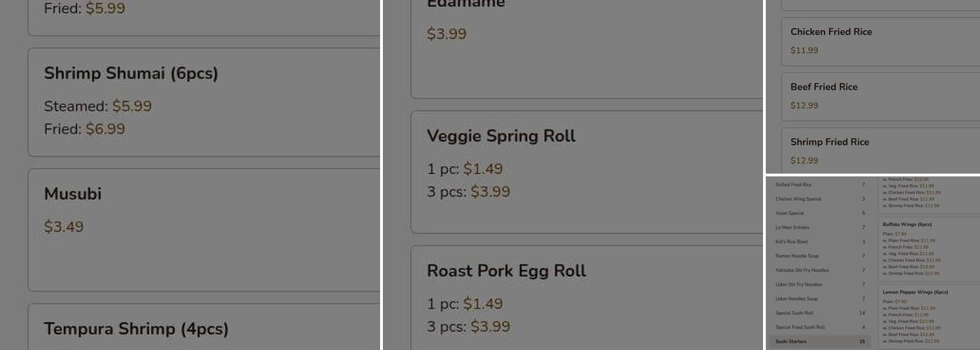Go to the Asian Special category
The height and width of the screenshot is (350, 980).
point(819,213)
